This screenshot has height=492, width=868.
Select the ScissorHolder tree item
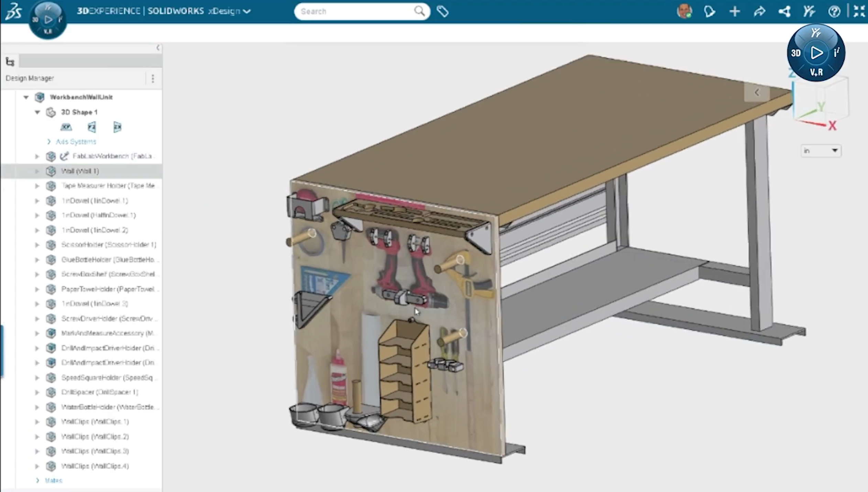(x=108, y=245)
